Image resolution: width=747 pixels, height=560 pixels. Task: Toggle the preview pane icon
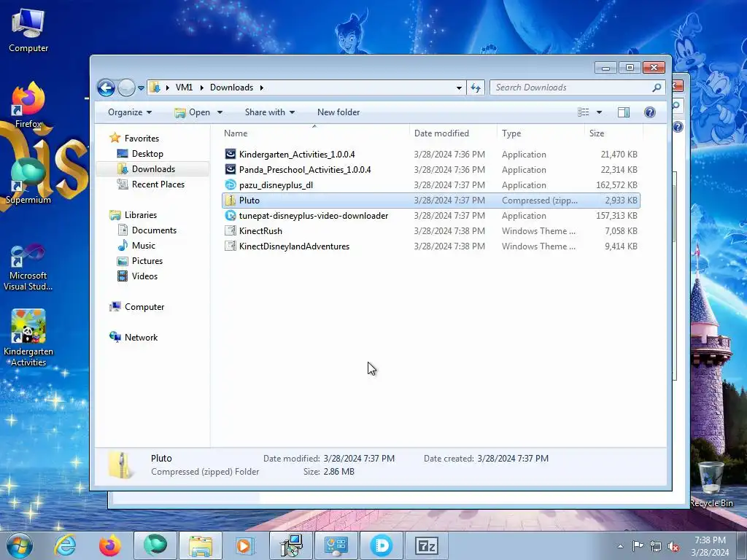pyautogui.click(x=623, y=112)
